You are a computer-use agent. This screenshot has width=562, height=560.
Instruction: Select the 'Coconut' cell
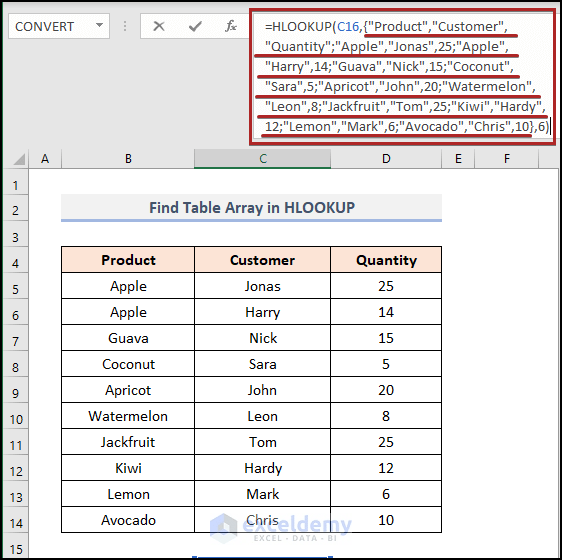128,364
